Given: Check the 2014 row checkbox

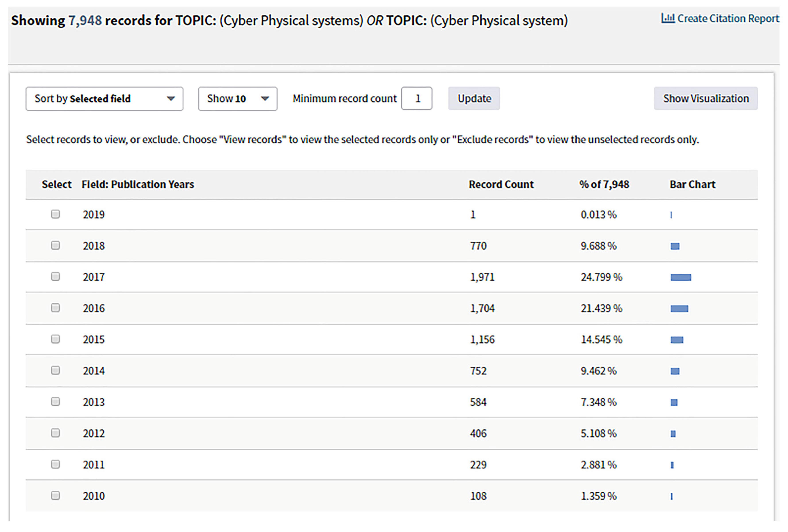Looking at the screenshot, I should click(x=56, y=370).
